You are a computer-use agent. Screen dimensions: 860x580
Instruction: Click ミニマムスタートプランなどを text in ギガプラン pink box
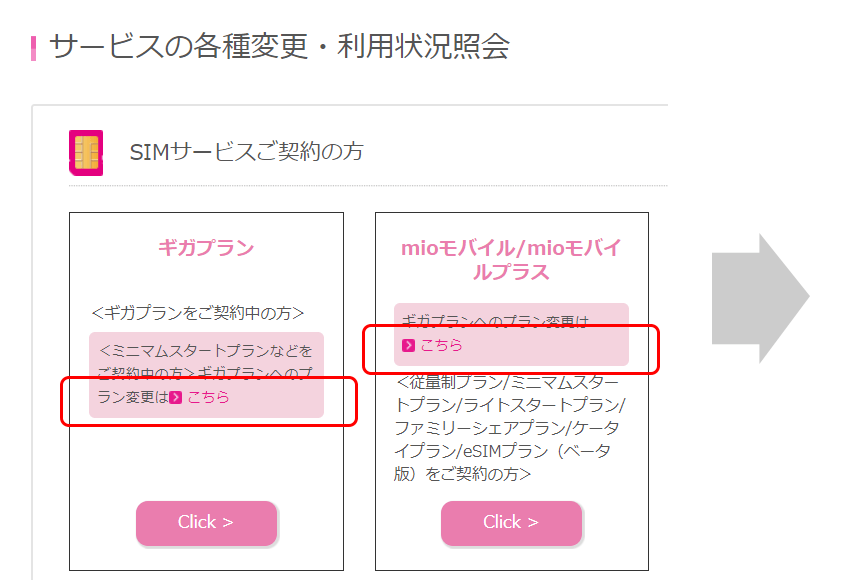[207, 351]
